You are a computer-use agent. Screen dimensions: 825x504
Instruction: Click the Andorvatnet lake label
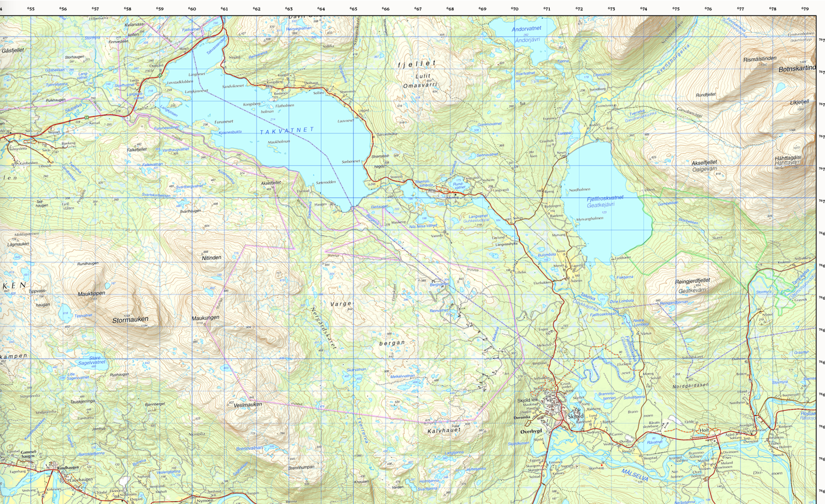point(526,29)
